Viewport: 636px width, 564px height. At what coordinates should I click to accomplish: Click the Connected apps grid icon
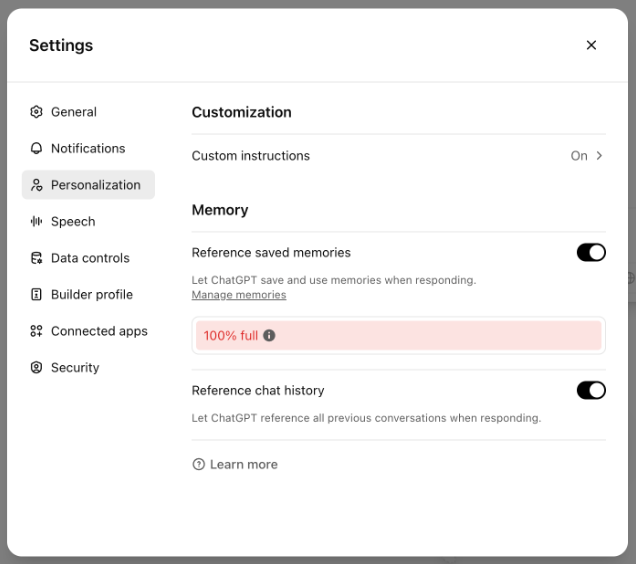(36, 331)
